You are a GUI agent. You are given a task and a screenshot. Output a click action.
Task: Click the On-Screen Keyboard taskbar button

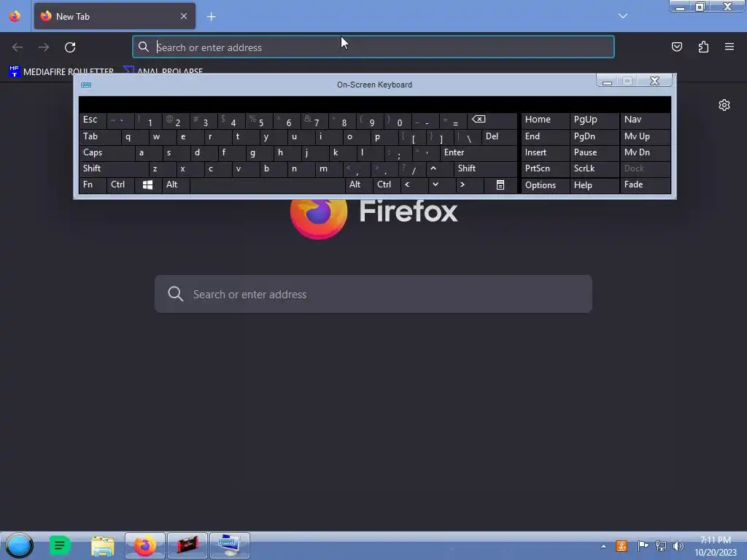(229, 545)
